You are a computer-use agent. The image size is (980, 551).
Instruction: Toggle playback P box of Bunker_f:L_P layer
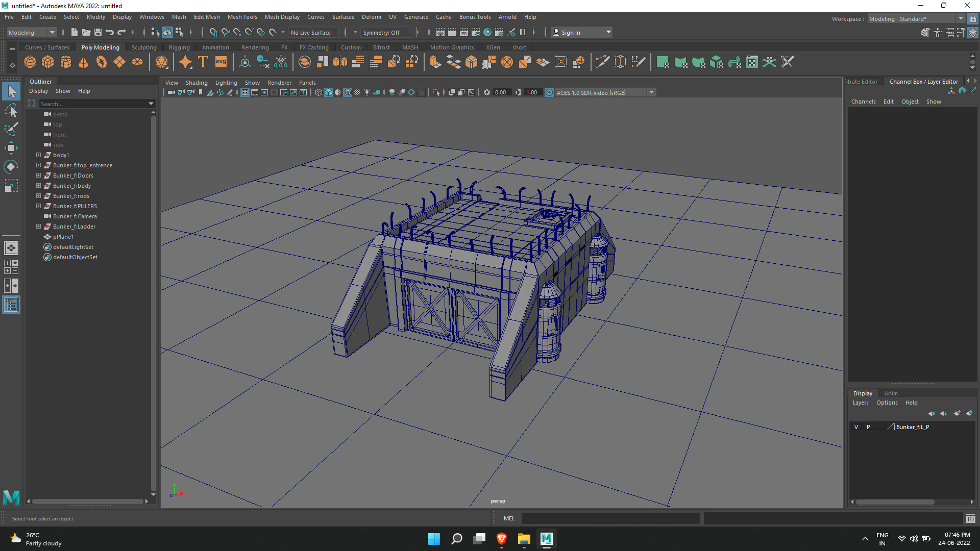click(868, 427)
